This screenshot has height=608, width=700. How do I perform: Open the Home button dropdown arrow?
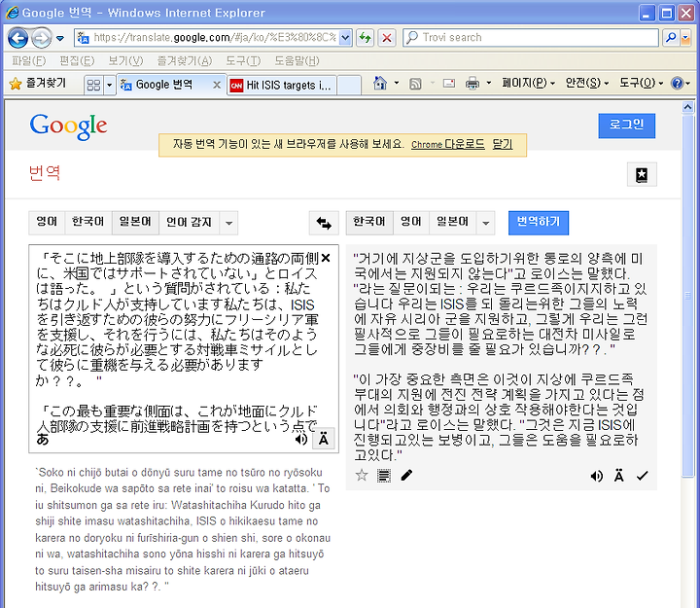tap(397, 83)
